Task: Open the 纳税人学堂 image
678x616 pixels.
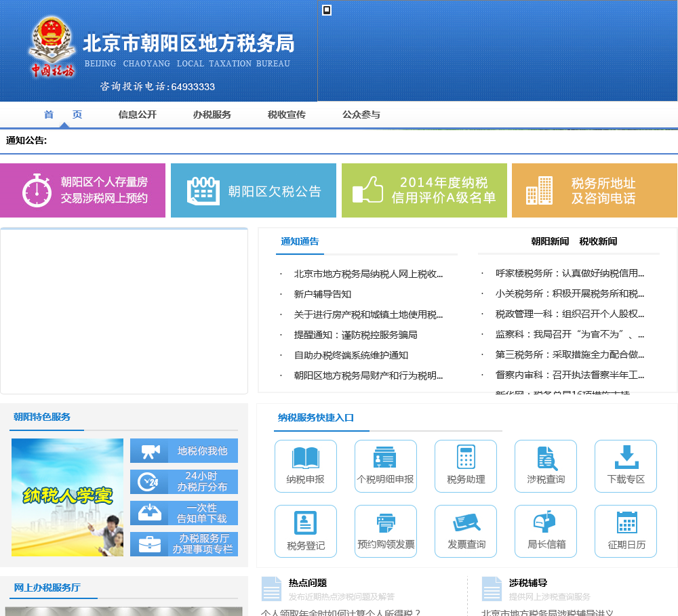Action: pos(67,497)
